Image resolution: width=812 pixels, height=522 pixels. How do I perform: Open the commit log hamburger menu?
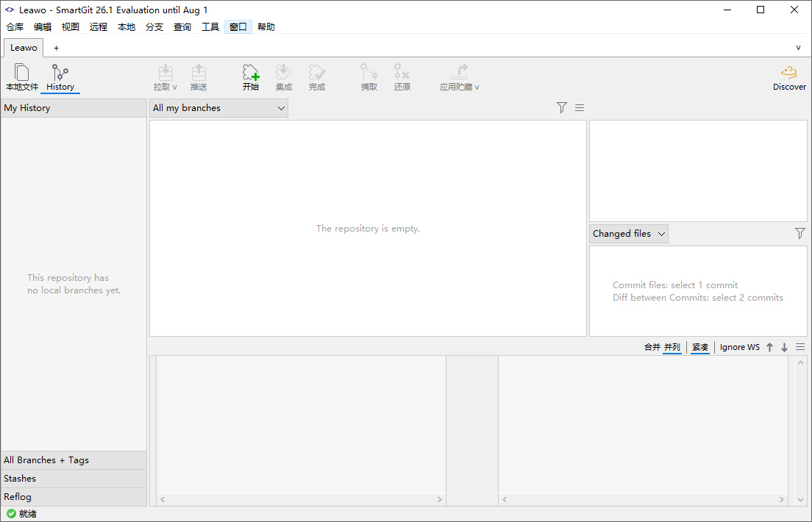pyautogui.click(x=580, y=108)
